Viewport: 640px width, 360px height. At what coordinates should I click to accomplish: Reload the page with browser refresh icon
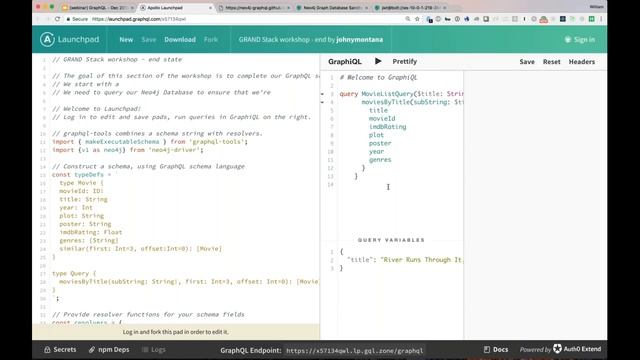[x=57, y=19]
